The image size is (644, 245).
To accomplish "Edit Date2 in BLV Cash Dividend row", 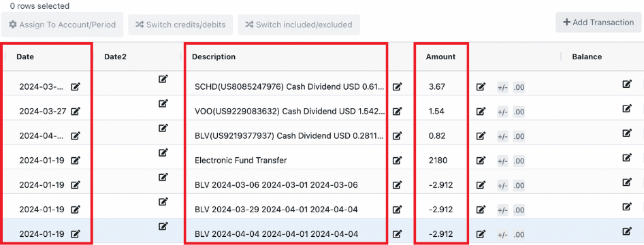I will (x=163, y=128).
